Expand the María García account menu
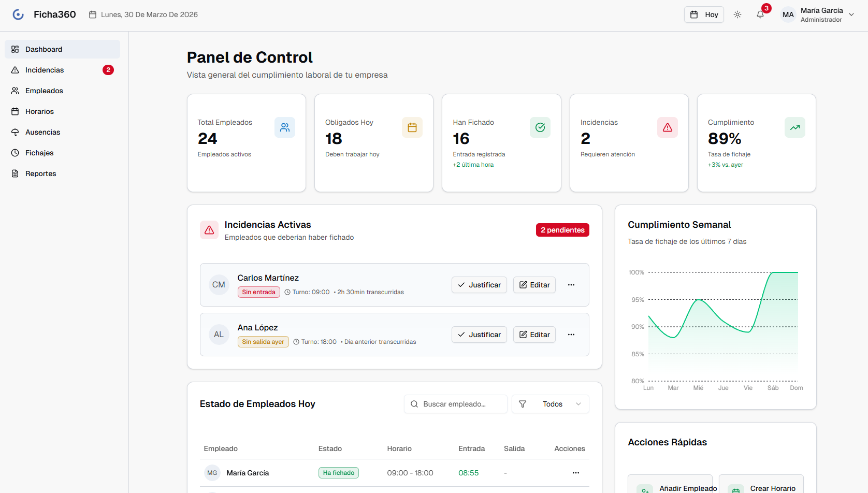Screen dimensions: 868x493 (852, 15)
